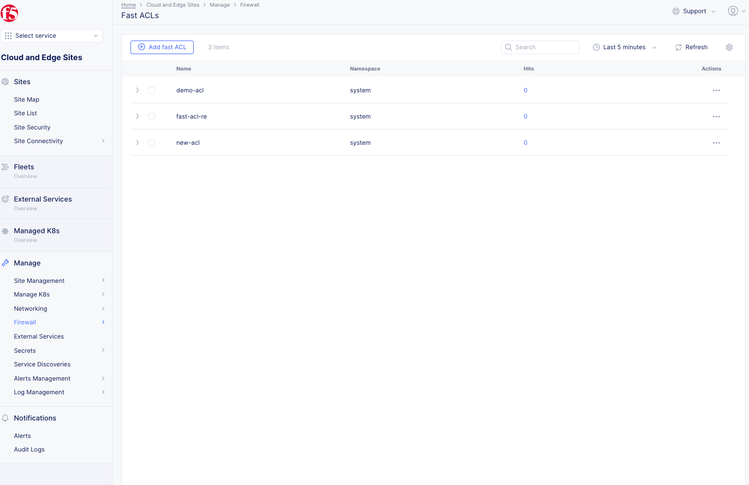
Task: Expand the demo-acl row details
Action: tap(138, 91)
